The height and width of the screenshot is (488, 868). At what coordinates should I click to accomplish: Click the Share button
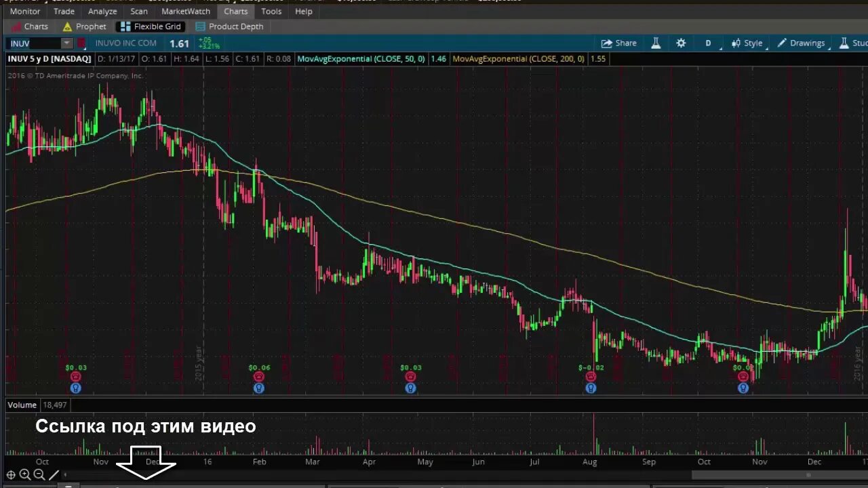[x=618, y=43]
